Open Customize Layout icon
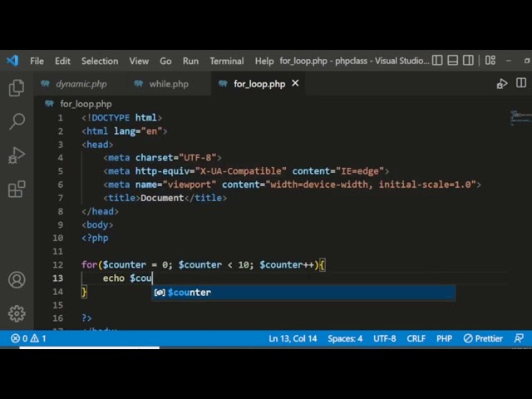Viewport: 532px width, 399px height. (x=490, y=61)
